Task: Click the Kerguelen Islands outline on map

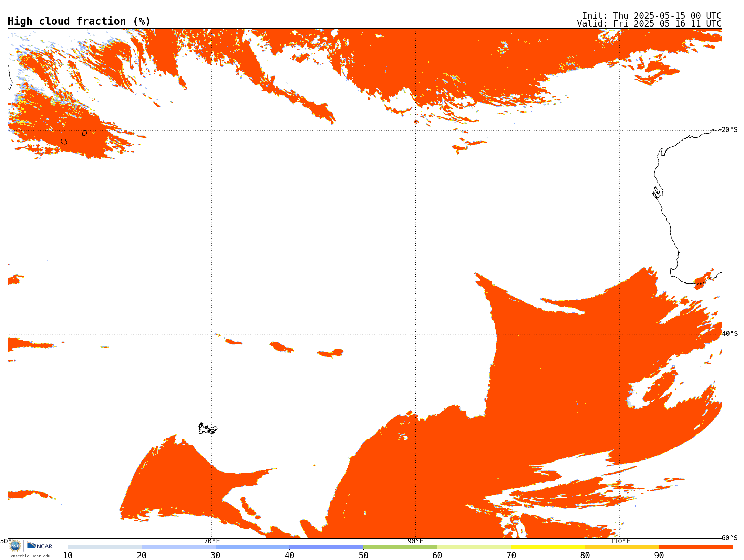Action: [208, 428]
